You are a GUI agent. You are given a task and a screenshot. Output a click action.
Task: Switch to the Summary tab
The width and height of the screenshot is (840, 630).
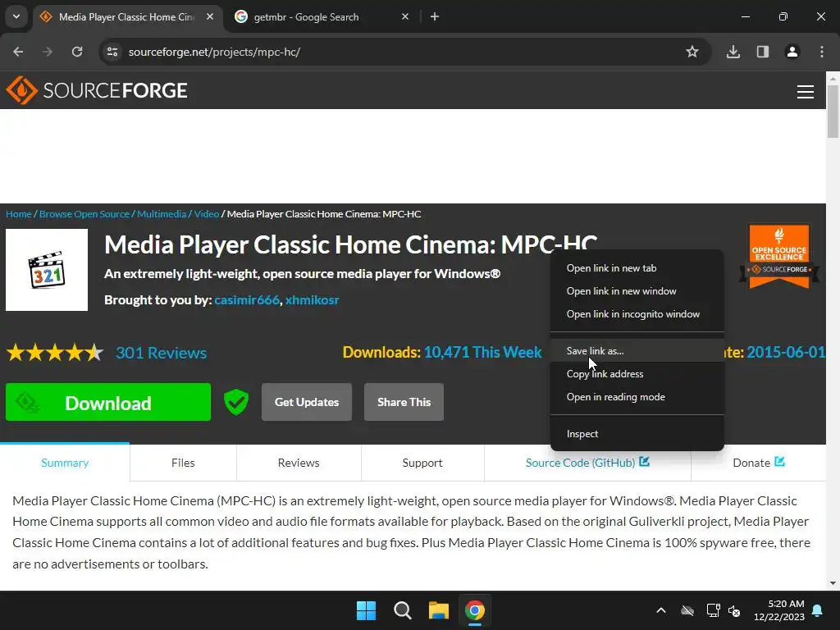(65, 463)
